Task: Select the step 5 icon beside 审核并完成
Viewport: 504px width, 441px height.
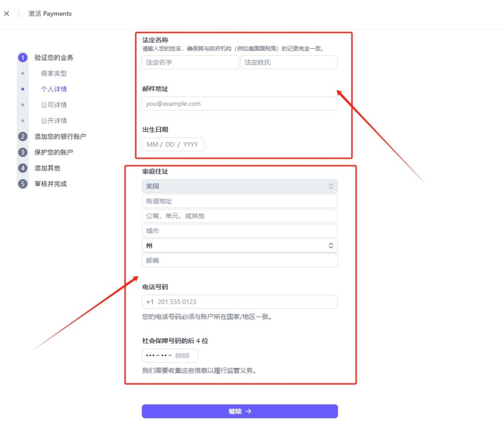Action: pos(23,184)
